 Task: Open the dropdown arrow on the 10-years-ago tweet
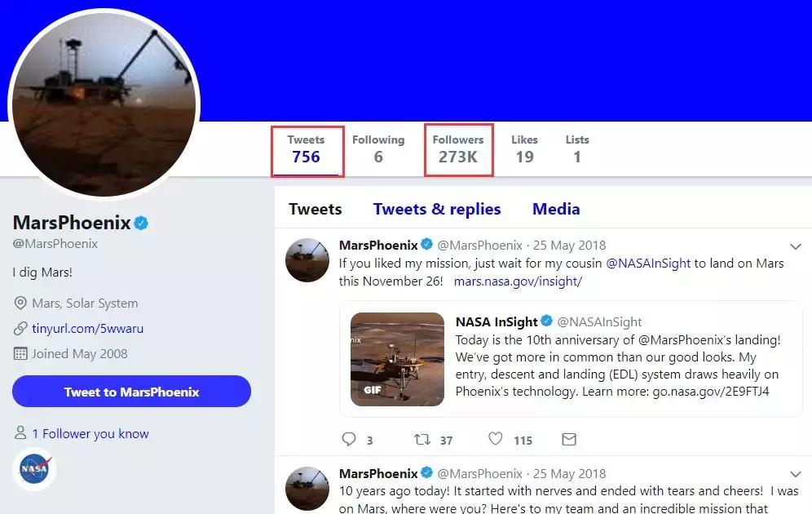(797, 474)
